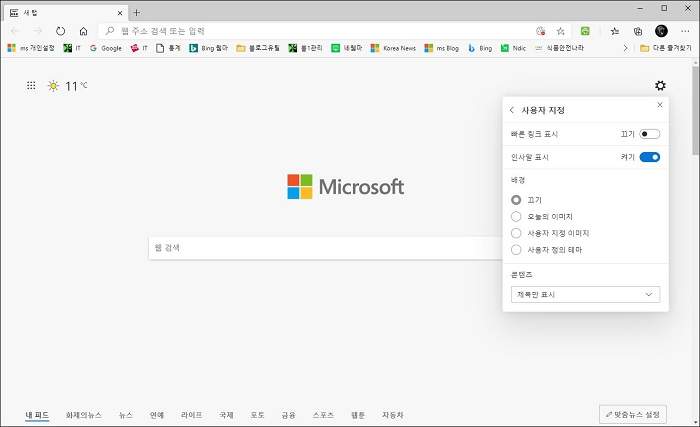Viewport: 700px width, 427px height.
Task: Open the 콘텐츠 dropdown showing 제목만 표시
Action: (x=585, y=294)
